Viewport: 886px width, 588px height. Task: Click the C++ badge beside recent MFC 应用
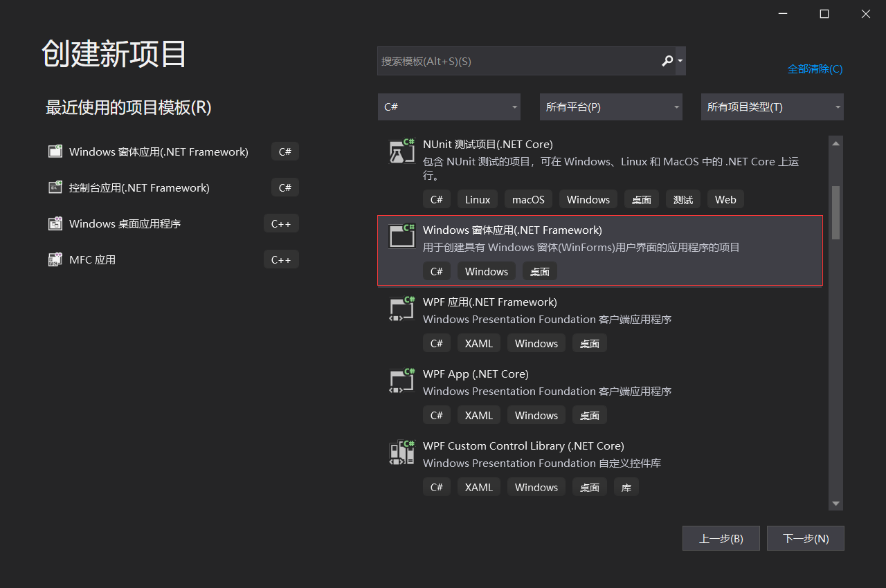[x=281, y=259]
